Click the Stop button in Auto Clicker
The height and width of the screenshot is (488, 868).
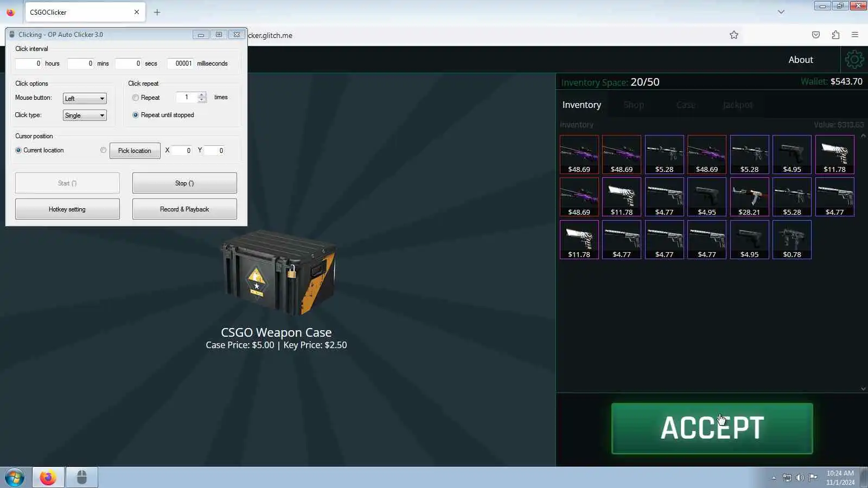tap(184, 183)
